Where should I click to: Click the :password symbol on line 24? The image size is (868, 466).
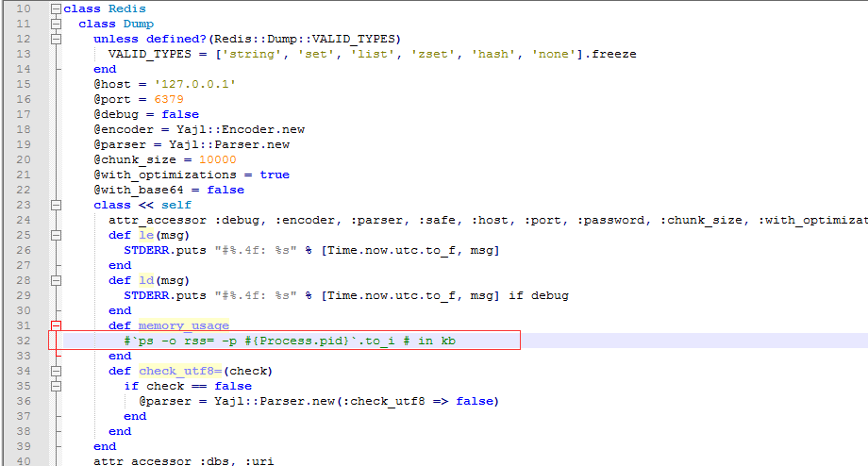click(x=610, y=221)
